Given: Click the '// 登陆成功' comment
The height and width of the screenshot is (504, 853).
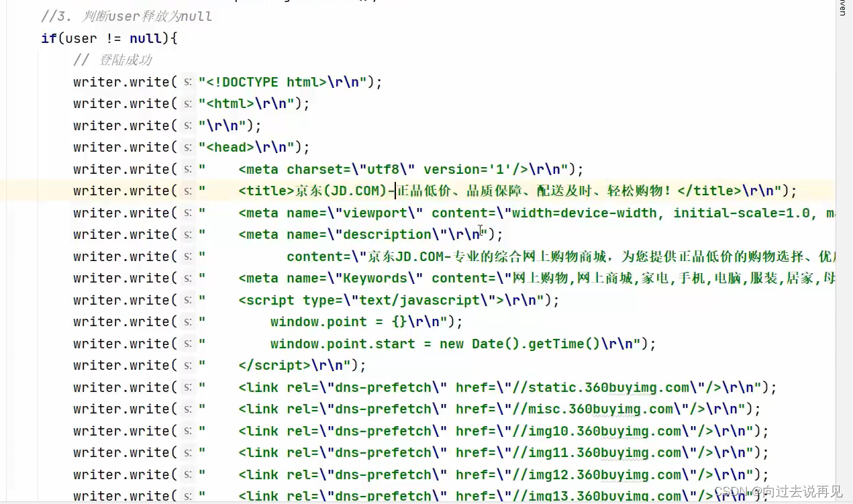Looking at the screenshot, I should pos(112,60).
